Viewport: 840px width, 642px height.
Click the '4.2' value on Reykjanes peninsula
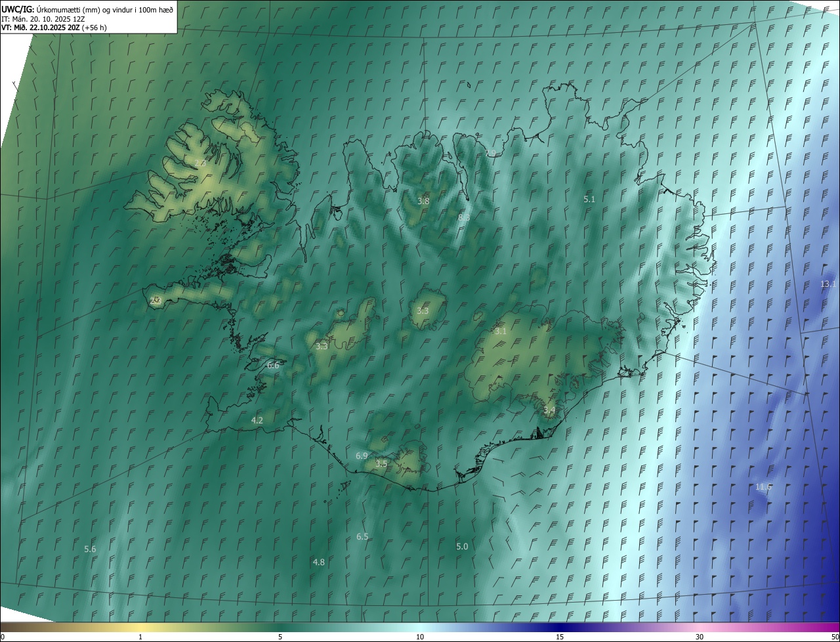click(257, 420)
